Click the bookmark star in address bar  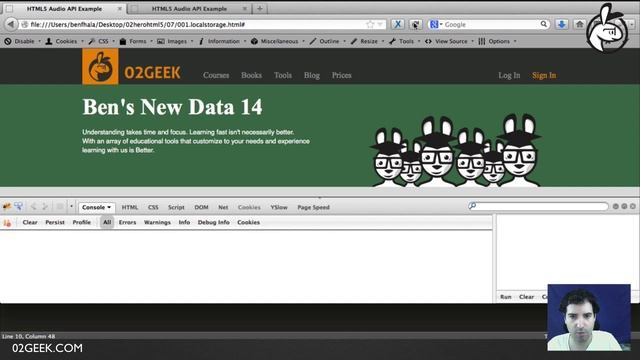click(x=370, y=24)
